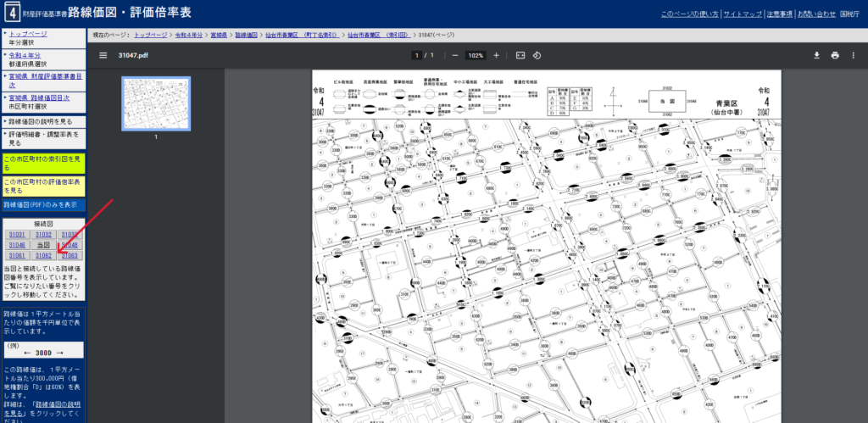Toggle the PDF viewer sidebar hamburger menu
The width and height of the screenshot is (868, 423).
103,55
